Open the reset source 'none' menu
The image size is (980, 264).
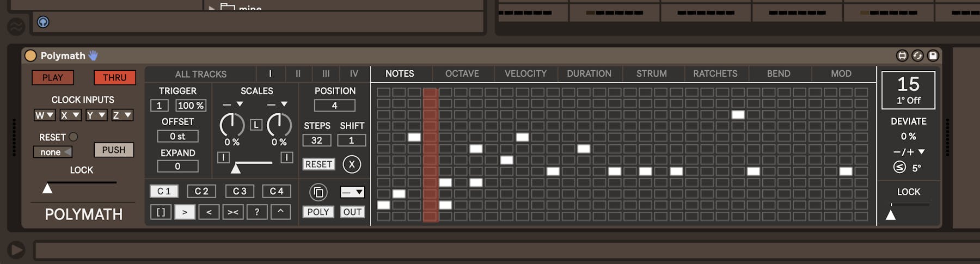click(53, 152)
